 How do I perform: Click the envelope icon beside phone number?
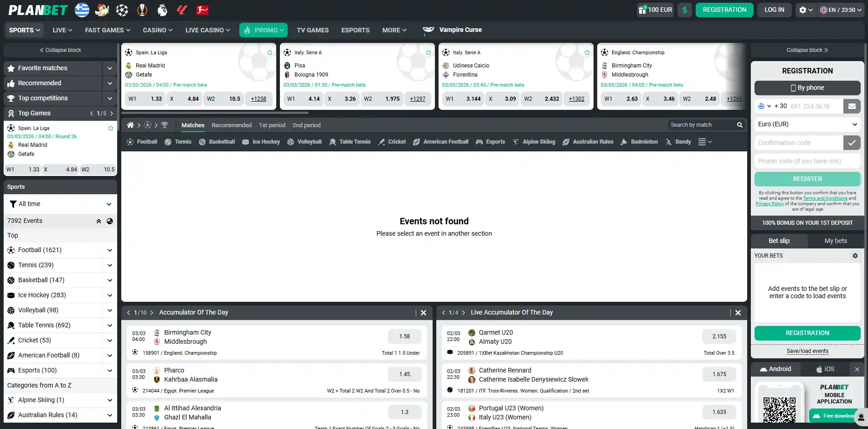(x=852, y=106)
